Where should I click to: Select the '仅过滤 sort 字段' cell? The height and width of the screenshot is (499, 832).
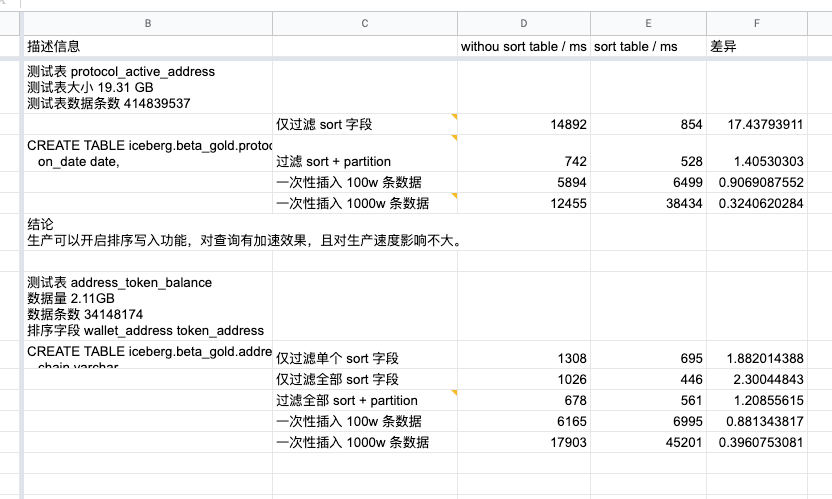[x=364, y=124]
